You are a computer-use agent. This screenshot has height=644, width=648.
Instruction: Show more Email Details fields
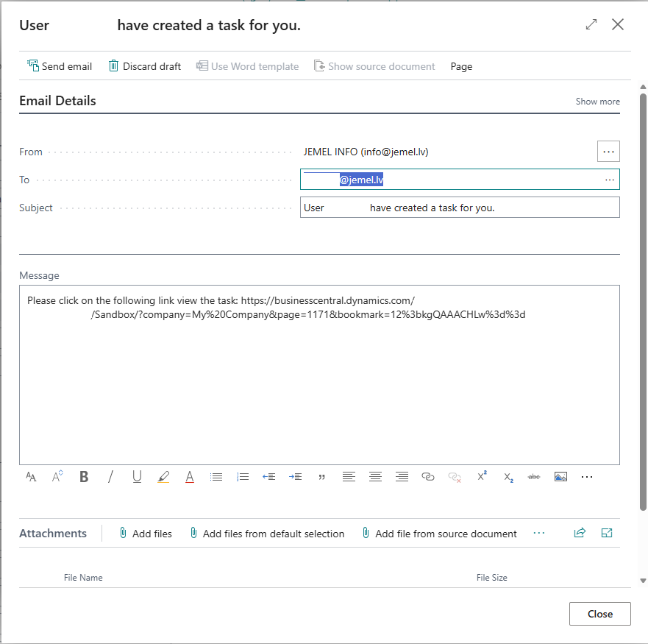pyautogui.click(x=597, y=102)
